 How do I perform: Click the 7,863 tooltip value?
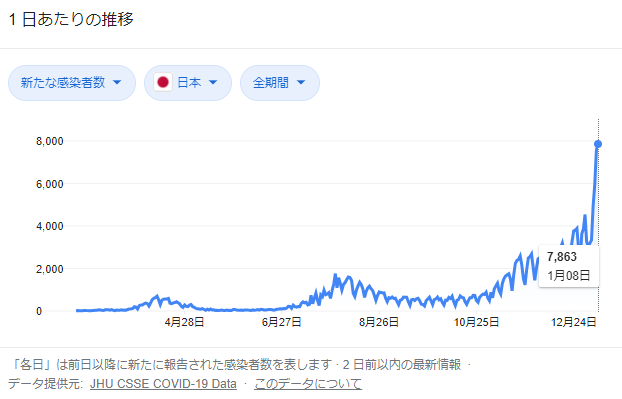(x=562, y=257)
